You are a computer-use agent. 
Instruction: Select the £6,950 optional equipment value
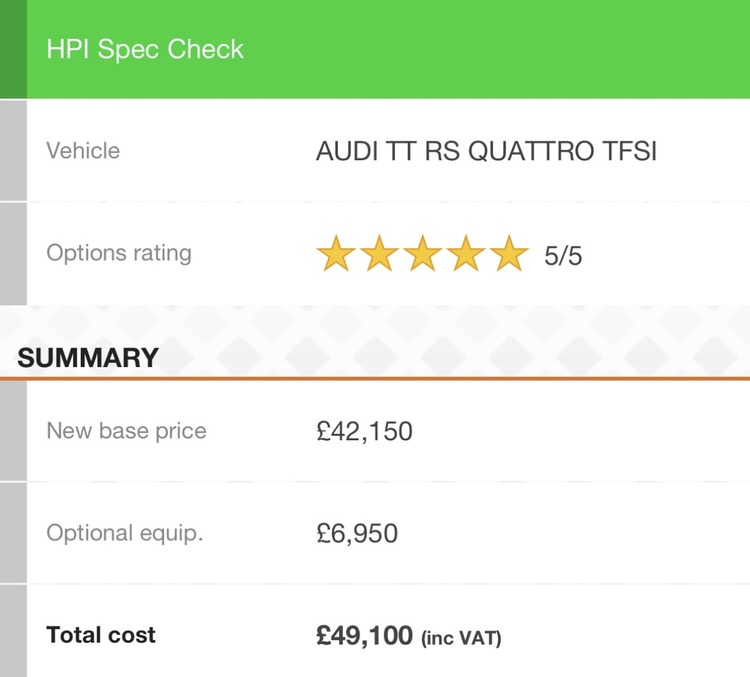(357, 533)
